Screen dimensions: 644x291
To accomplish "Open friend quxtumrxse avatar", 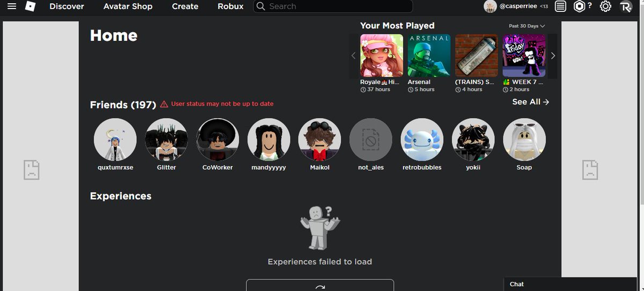I will tap(115, 140).
